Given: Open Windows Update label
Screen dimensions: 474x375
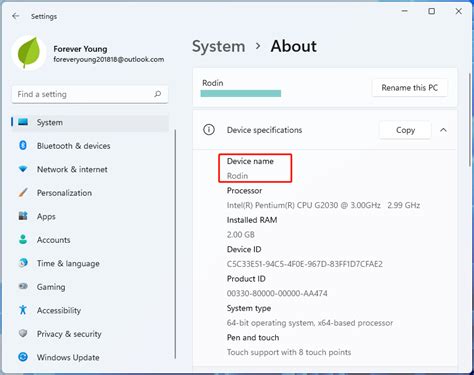Looking at the screenshot, I should [68, 358].
